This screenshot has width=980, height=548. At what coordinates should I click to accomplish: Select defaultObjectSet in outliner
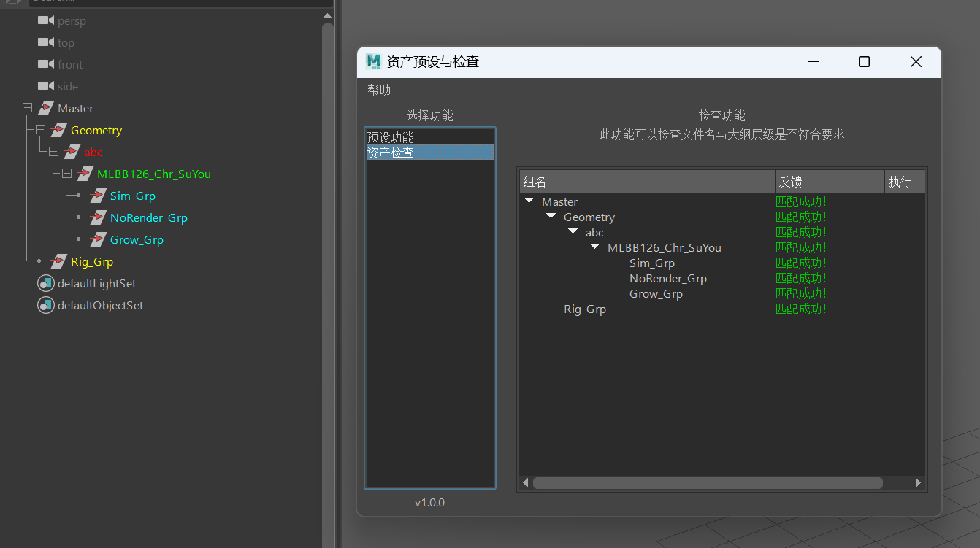pos(101,305)
